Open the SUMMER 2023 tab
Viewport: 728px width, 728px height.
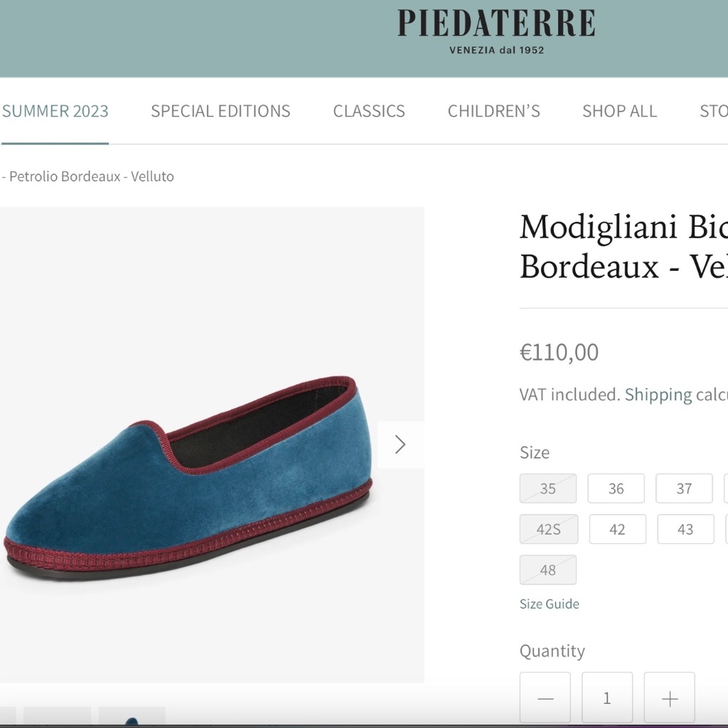coord(55,111)
